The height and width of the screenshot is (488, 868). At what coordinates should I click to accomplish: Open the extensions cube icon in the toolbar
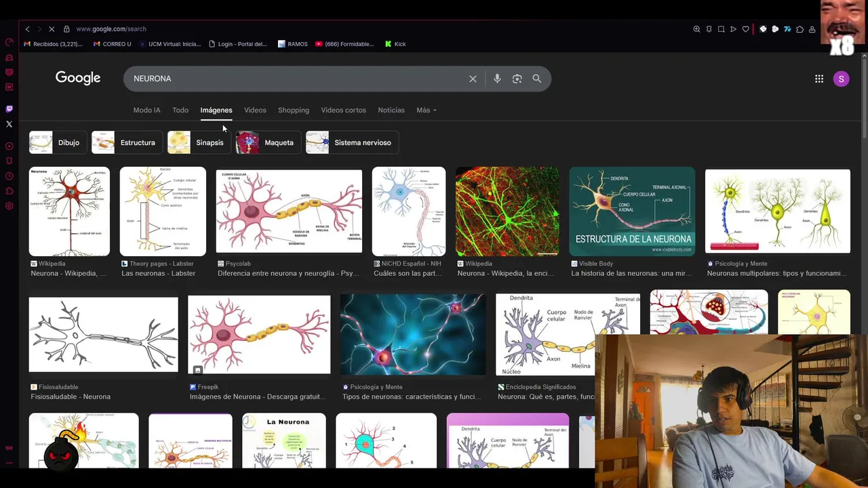click(x=800, y=29)
